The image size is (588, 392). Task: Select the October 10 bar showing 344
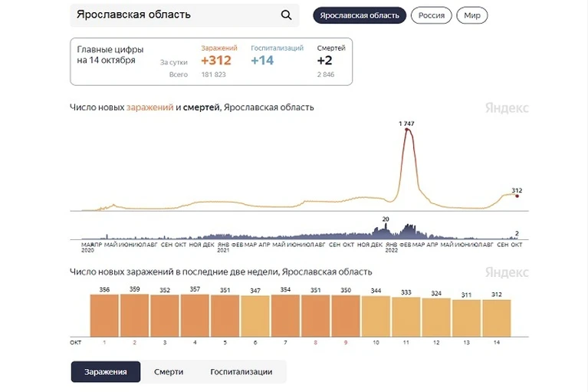pos(376,317)
